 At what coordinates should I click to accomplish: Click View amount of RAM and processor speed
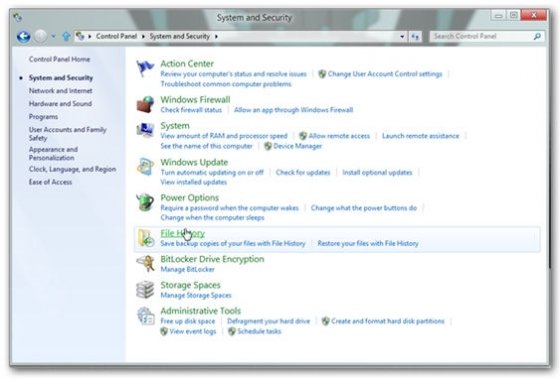click(224, 136)
